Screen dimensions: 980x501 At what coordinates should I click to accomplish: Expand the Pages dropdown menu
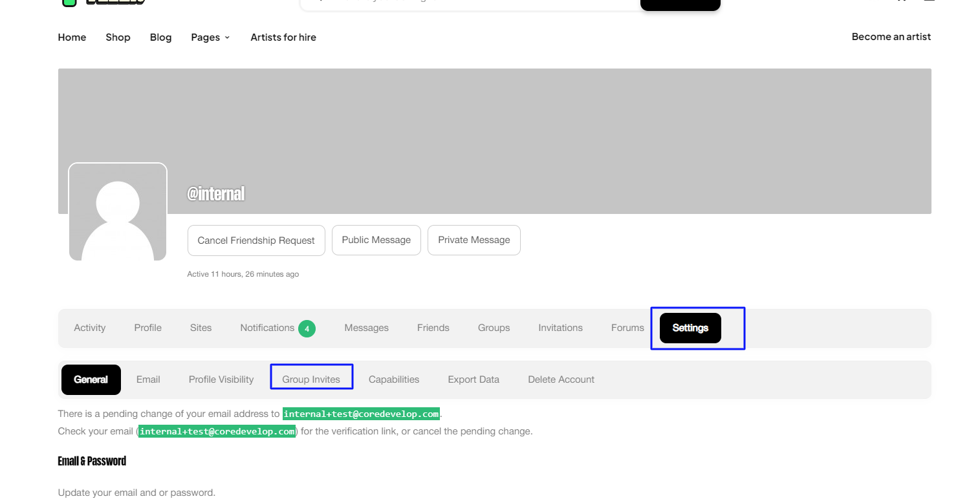[210, 37]
